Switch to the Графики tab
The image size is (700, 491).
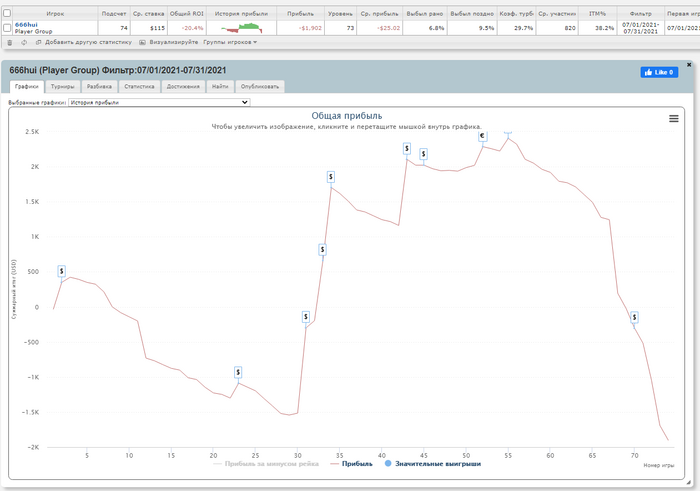tap(26, 87)
